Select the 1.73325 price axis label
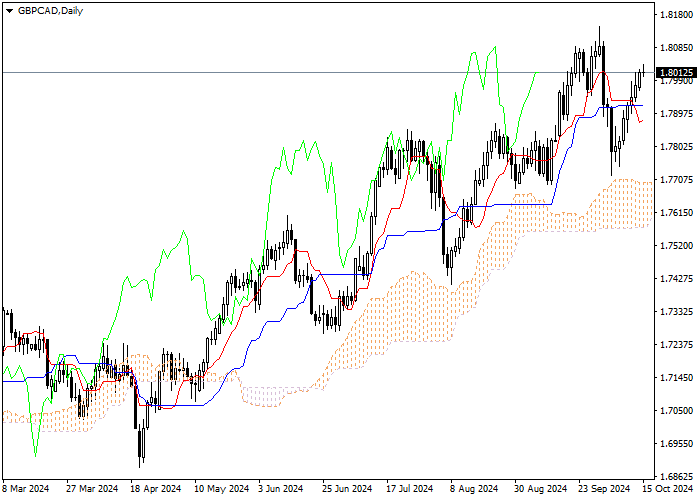Viewport: 700px width, 500px height. [677, 312]
